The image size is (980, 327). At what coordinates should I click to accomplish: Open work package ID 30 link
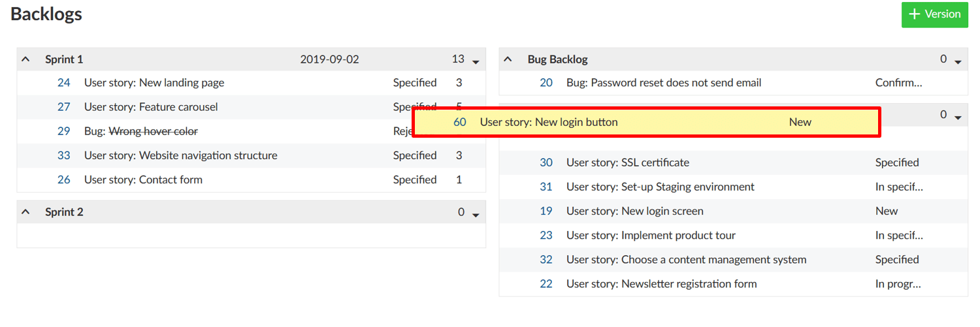546,163
